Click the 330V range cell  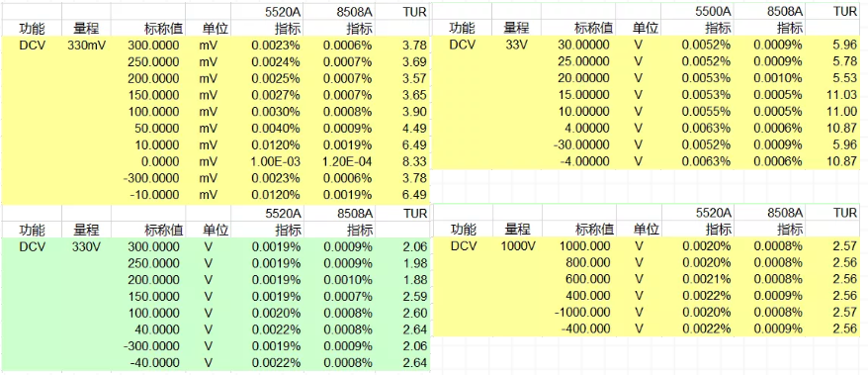pos(86,246)
